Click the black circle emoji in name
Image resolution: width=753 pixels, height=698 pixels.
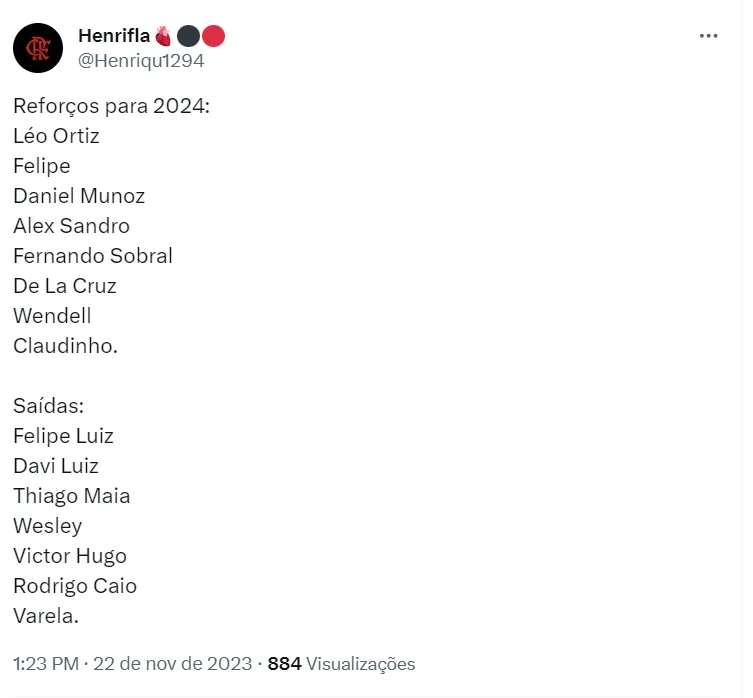pyautogui.click(x=189, y=37)
